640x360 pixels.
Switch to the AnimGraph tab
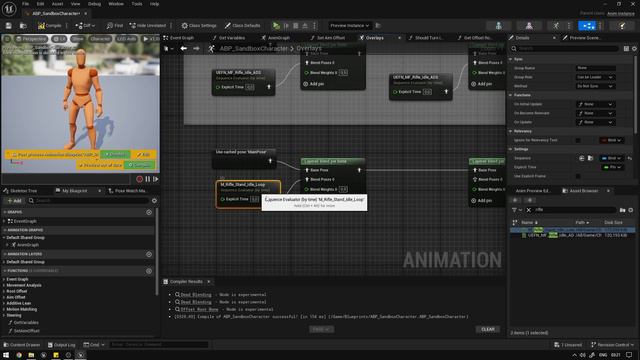(278, 38)
